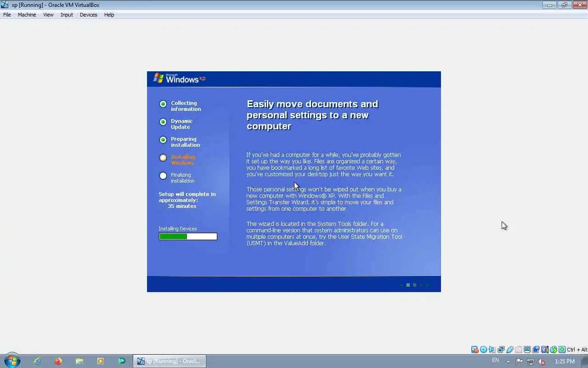The image size is (588, 368).
Task: Open the Help menu
Action: 109,15
